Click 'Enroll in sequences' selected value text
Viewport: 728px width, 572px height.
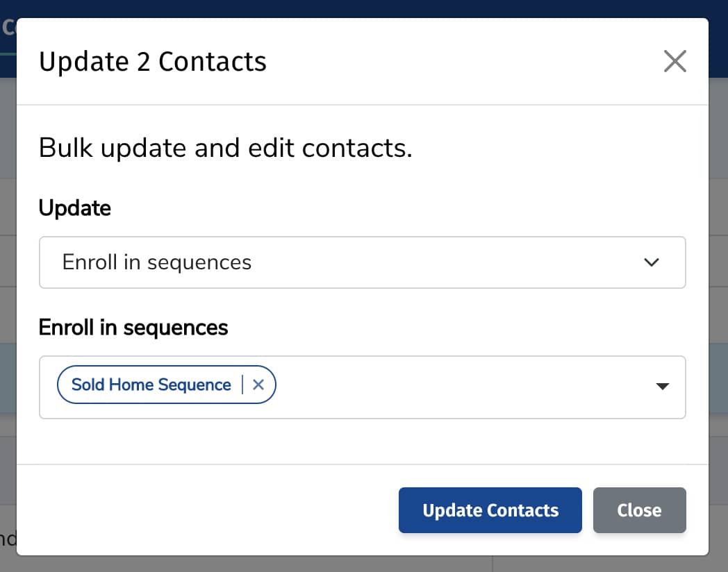157,262
